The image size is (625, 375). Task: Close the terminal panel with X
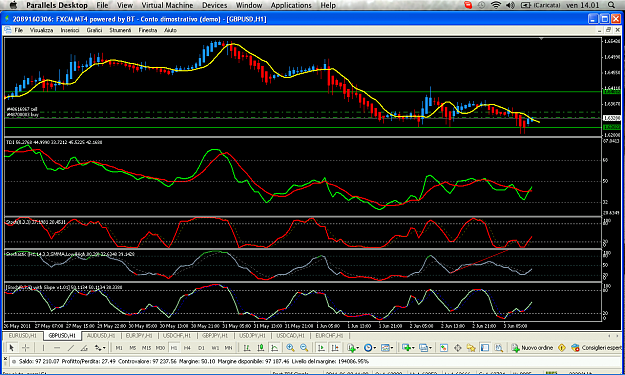point(6,359)
